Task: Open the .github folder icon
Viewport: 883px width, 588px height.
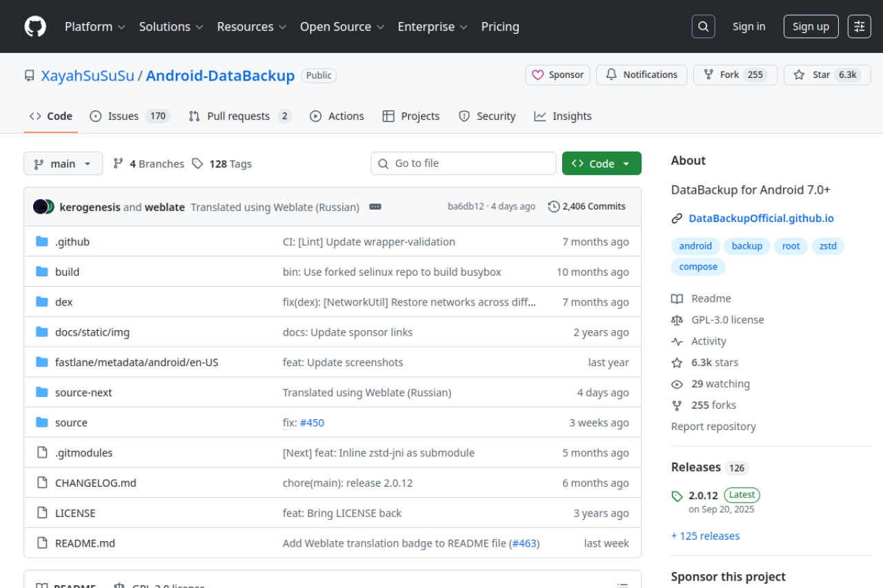Action: pyautogui.click(x=41, y=241)
